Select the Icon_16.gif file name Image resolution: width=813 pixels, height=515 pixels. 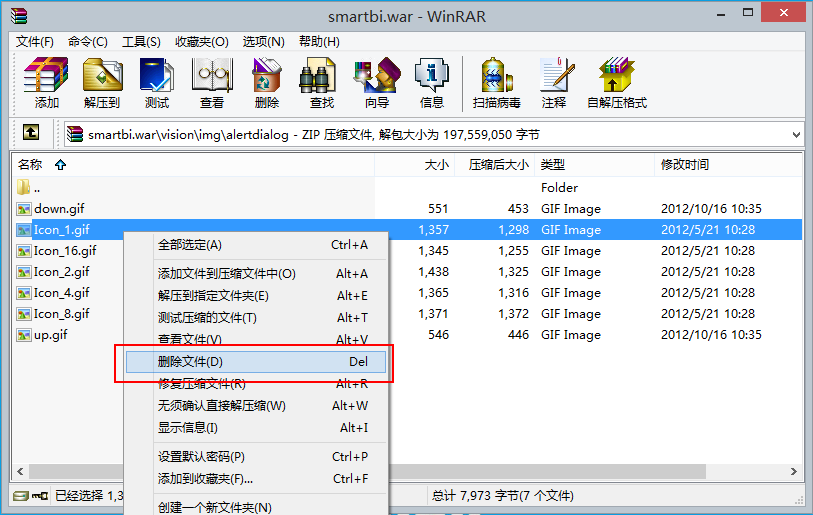[x=65, y=251]
